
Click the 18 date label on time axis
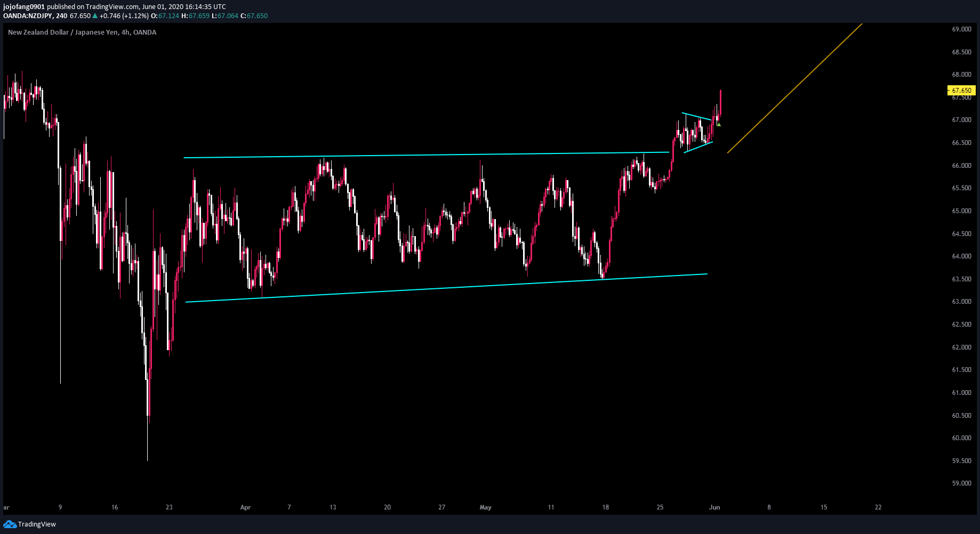(605, 507)
